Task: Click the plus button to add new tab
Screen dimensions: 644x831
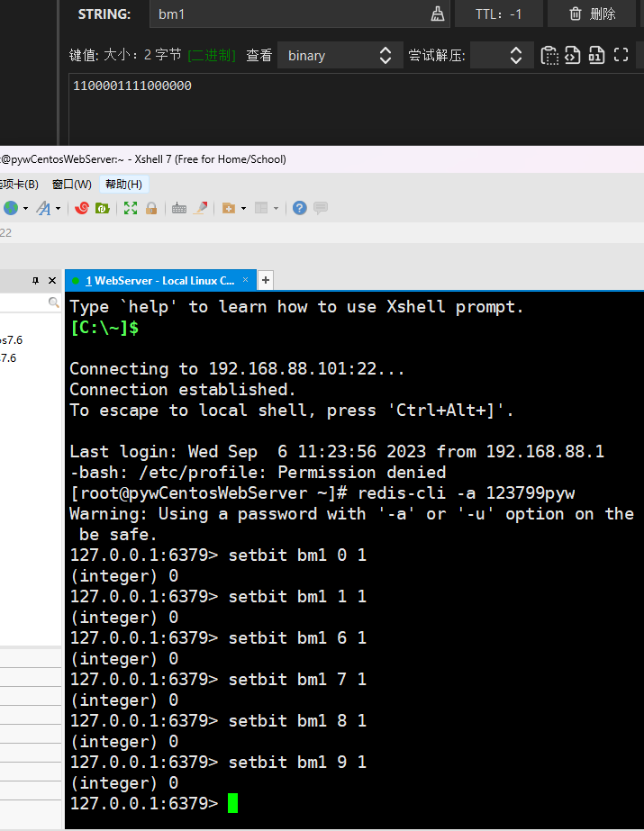Action: [266, 280]
